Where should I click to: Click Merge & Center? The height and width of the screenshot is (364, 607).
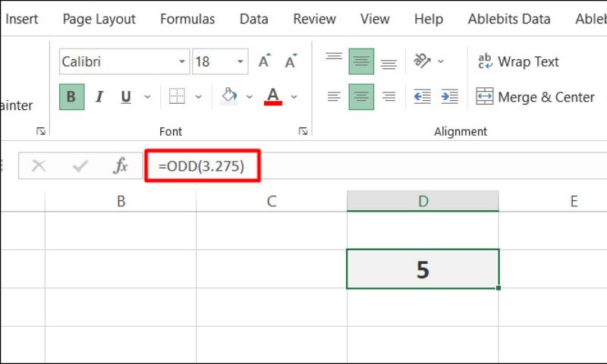[x=535, y=97]
